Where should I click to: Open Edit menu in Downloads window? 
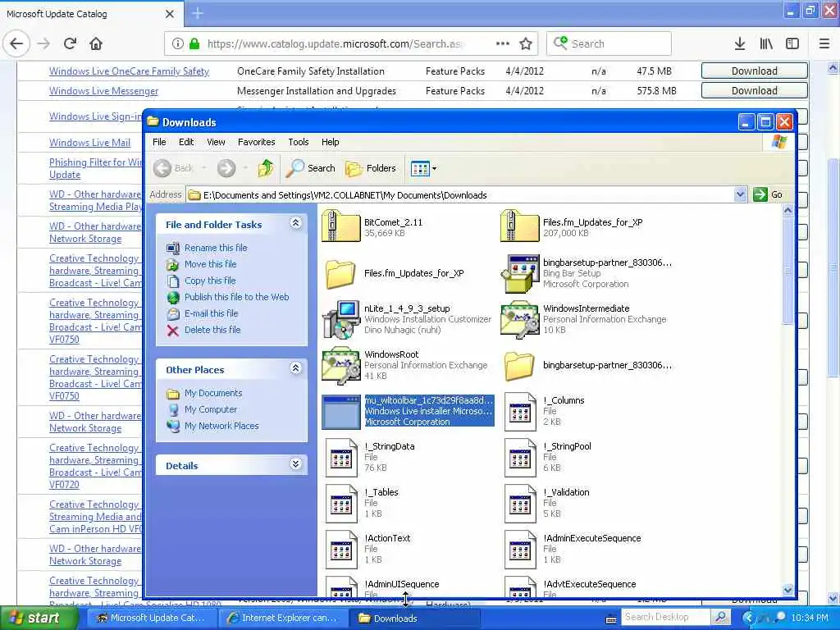pyautogui.click(x=186, y=142)
